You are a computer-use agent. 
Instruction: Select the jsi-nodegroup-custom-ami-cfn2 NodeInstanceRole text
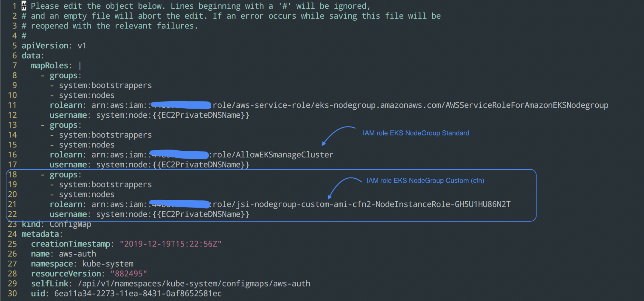click(361, 205)
